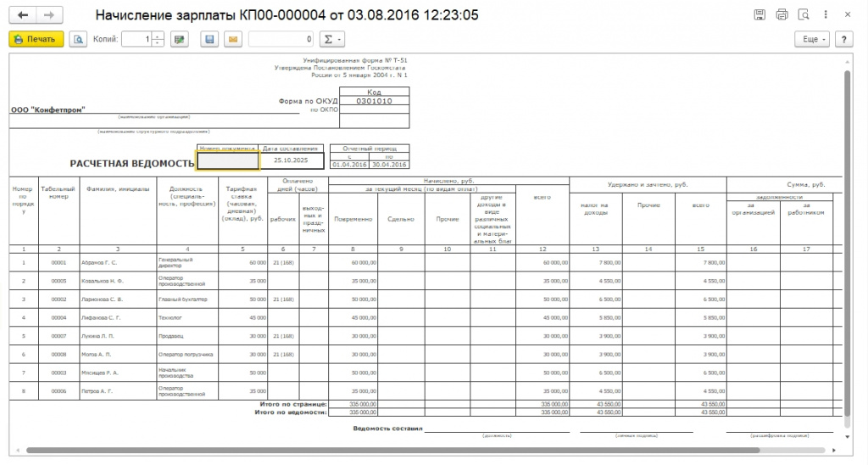Click the organization name ООО "Конфетпром"

click(x=48, y=109)
